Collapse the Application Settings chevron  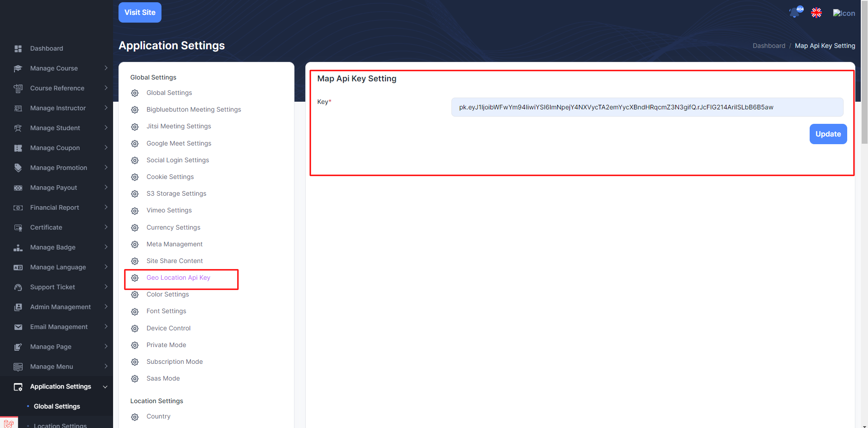pos(105,387)
